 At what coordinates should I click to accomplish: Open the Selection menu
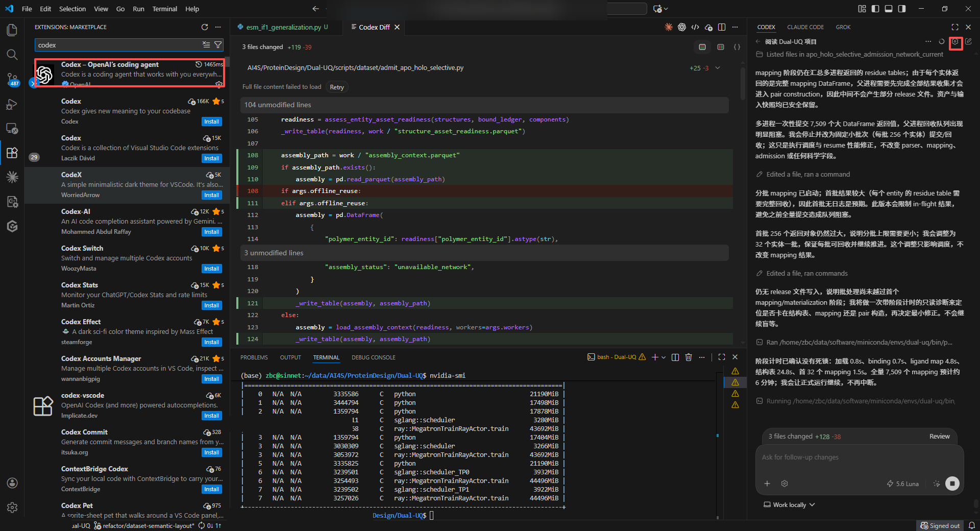tap(72, 9)
